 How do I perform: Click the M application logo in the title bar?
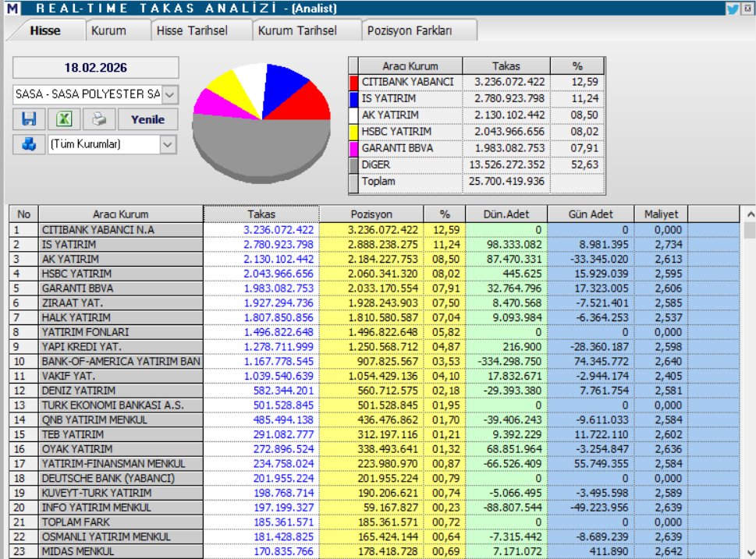(11, 8)
